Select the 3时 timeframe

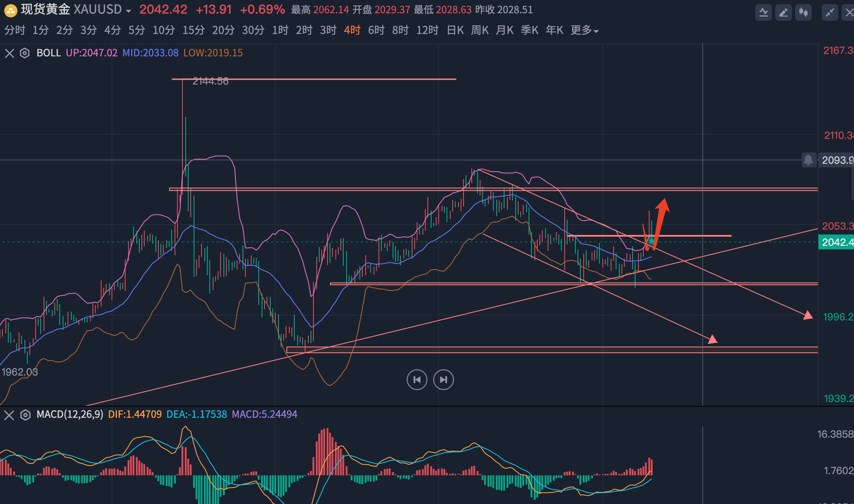tap(328, 30)
